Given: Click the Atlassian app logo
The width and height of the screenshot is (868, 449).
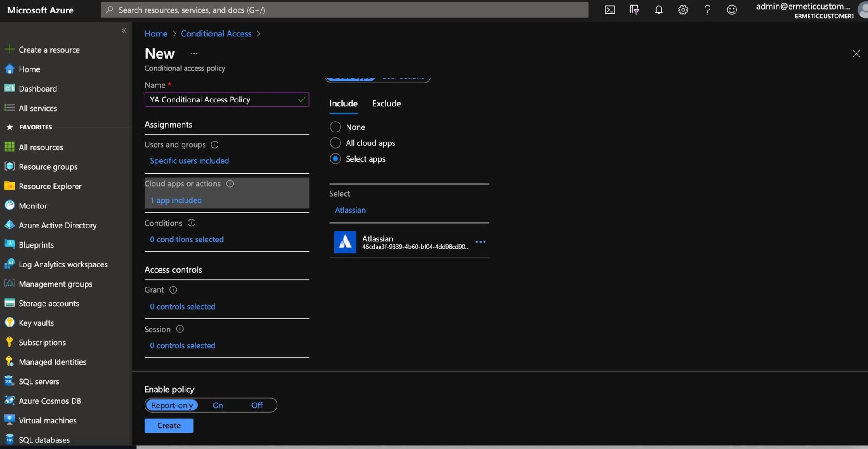Looking at the screenshot, I should point(345,242).
